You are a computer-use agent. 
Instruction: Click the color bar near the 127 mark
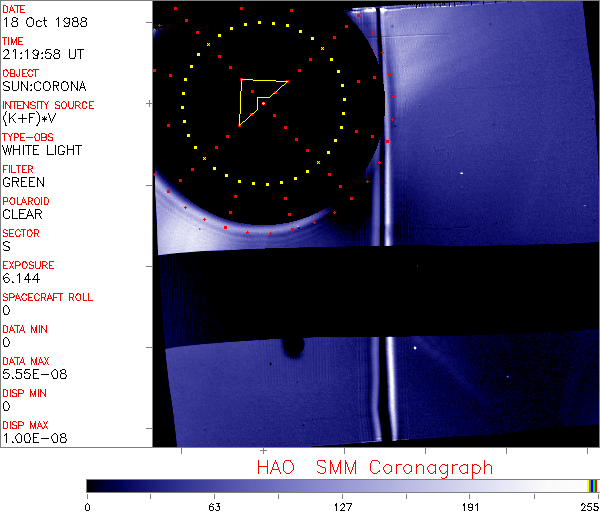tap(342, 485)
